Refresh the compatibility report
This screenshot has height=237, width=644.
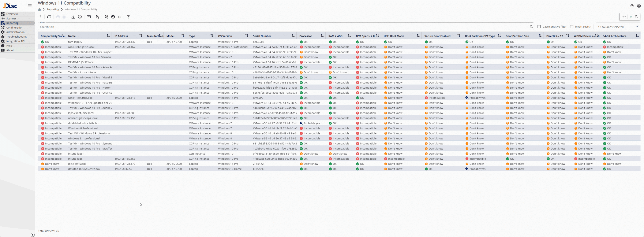point(49,17)
